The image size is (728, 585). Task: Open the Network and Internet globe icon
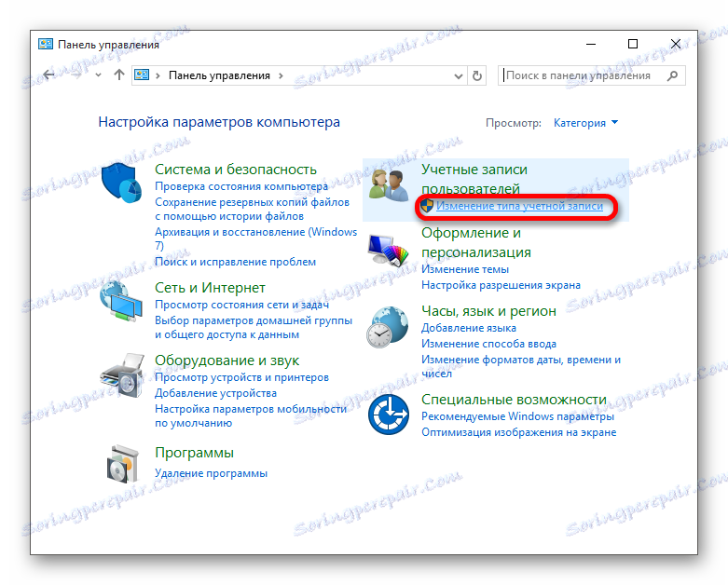[121, 301]
